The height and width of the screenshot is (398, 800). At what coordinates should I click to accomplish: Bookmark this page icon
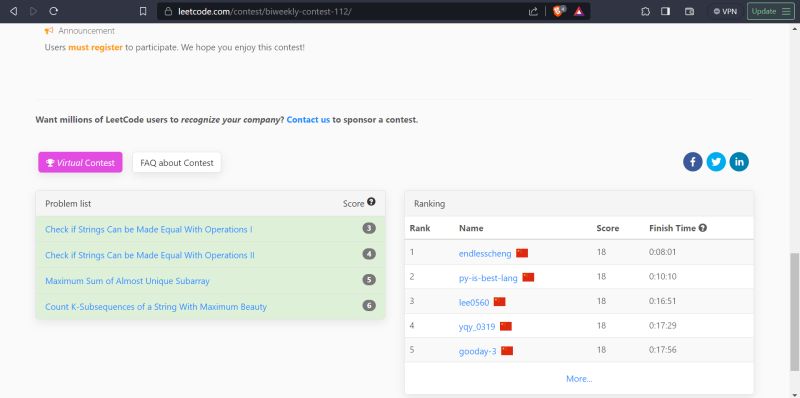pyautogui.click(x=143, y=11)
